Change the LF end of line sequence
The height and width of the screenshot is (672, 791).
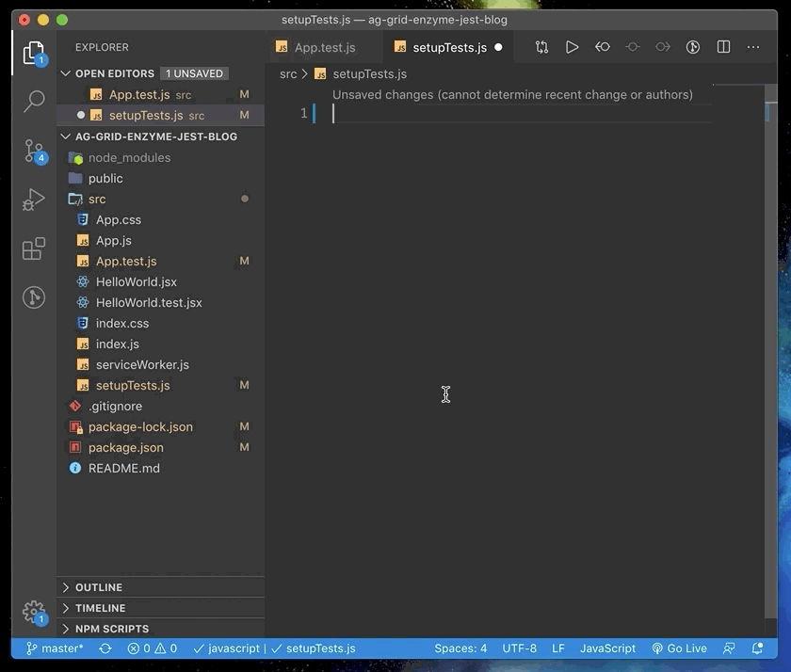tap(557, 648)
